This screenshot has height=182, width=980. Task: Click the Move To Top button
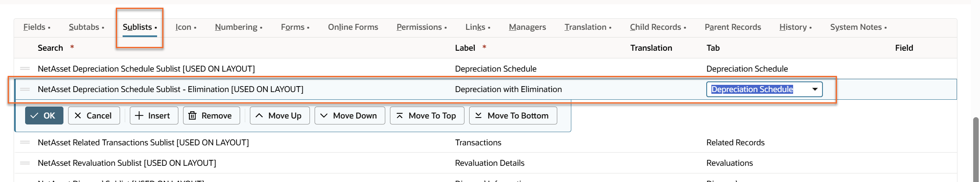pos(427,116)
